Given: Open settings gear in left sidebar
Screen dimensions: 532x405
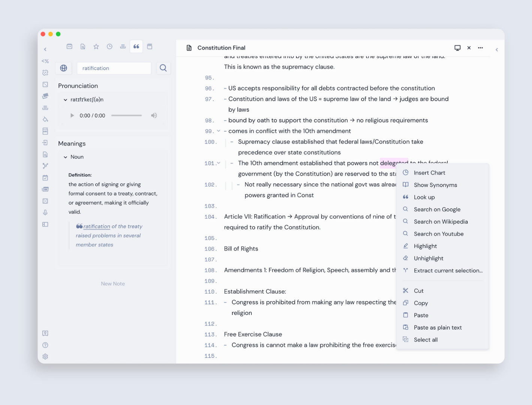Looking at the screenshot, I should click(x=45, y=357).
